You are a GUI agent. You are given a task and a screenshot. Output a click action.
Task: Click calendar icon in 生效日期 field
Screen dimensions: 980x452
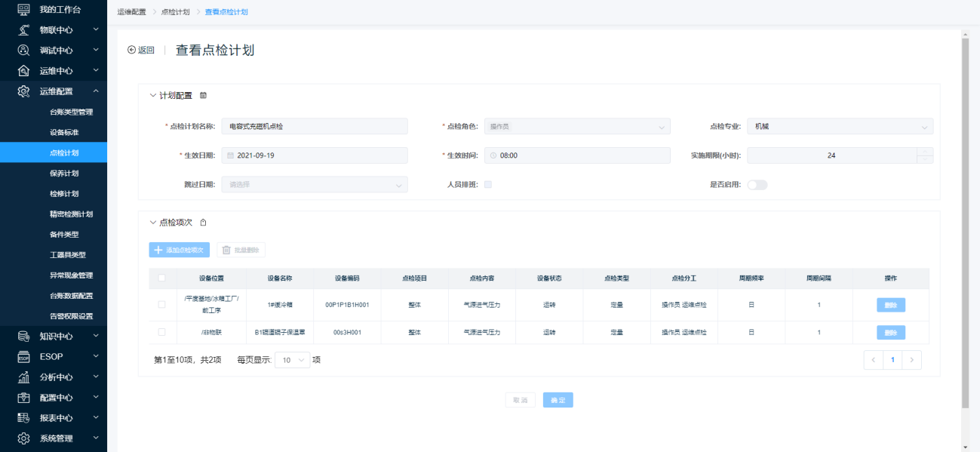click(x=231, y=155)
